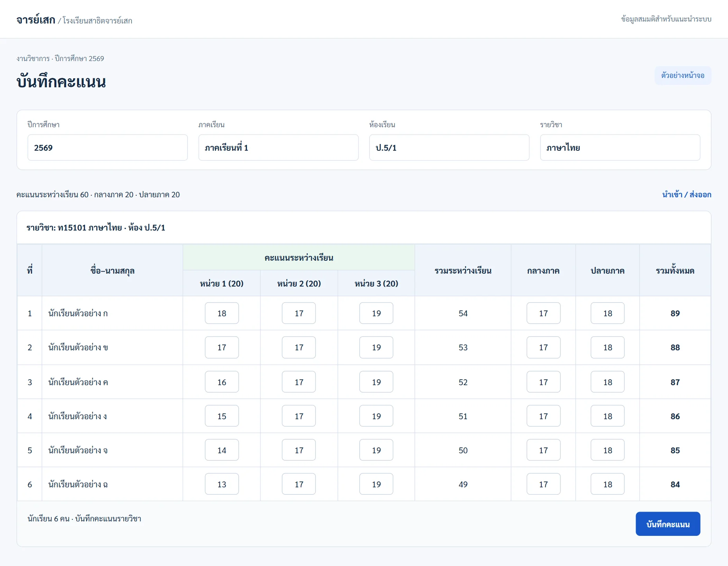Click total score 89 for นักเรียนตัวอย่าง ก
Image resolution: width=728 pixels, height=566 pixels.
(675, 313)
